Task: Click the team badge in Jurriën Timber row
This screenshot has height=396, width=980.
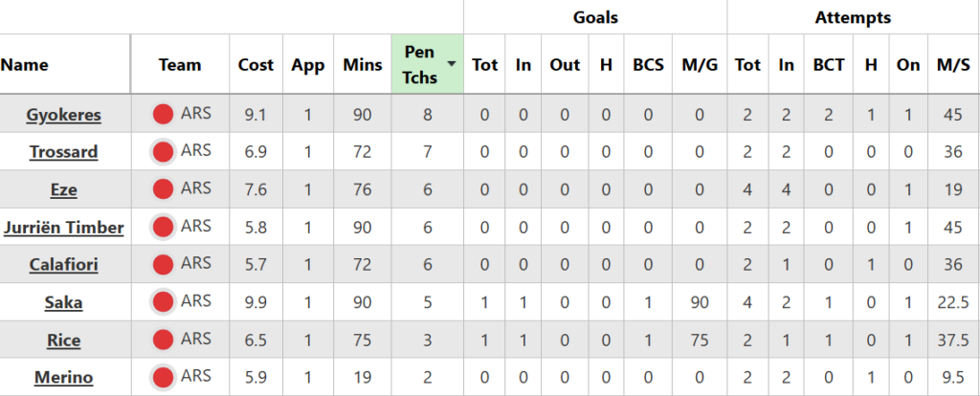Action: pyautogui.click(x=164, y=227)
